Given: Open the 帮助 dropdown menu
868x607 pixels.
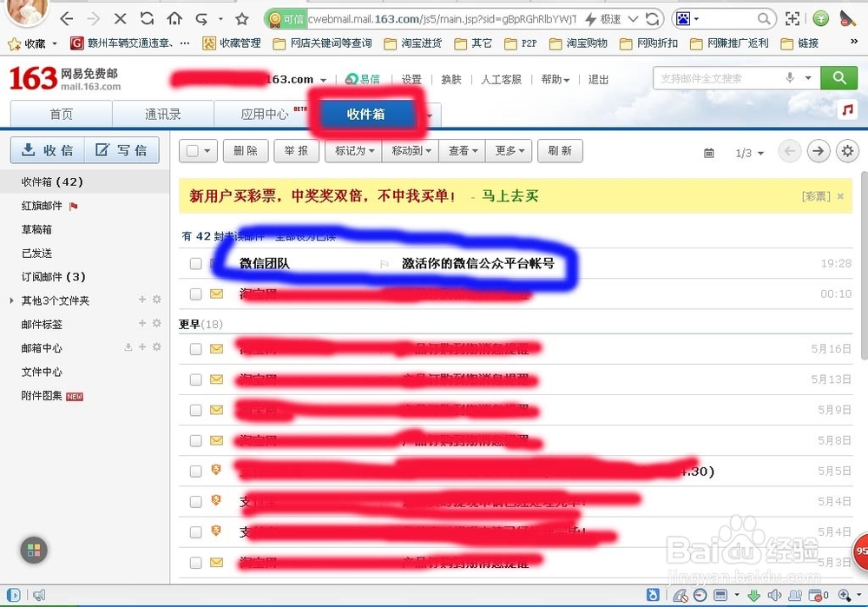Looking at the screenshot, I should (556, 79).
